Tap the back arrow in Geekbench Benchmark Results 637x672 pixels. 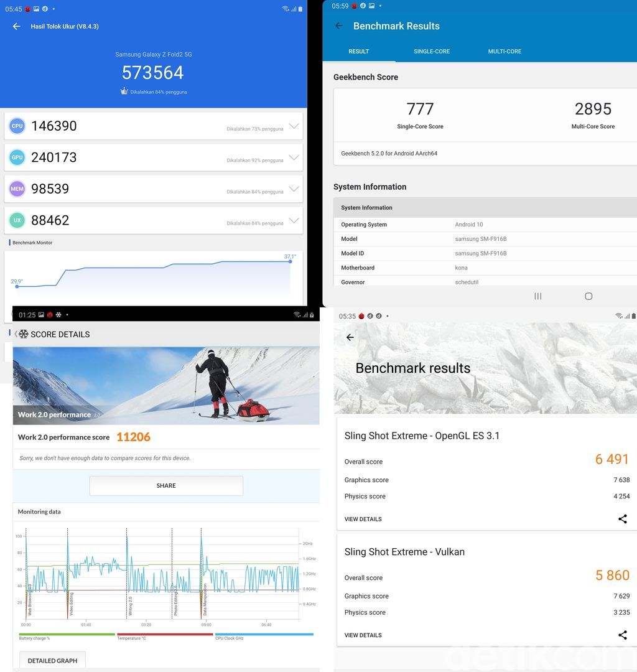(x=339, y=26)
